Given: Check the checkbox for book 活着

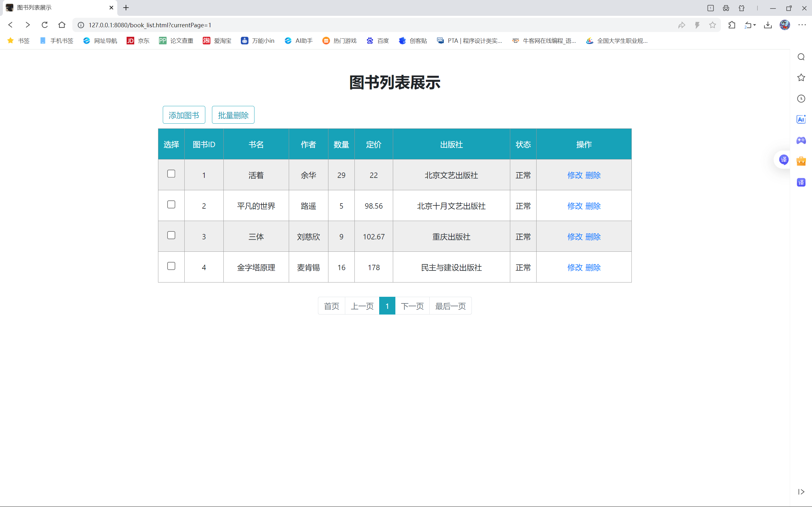Looking at the screenshot, I should point(171,174).
